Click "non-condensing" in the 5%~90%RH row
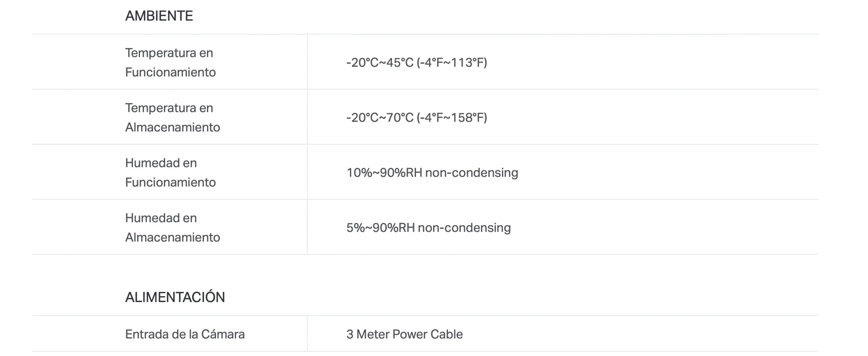Image resolution: width=868 pixels, height=356 pixels. click(464, 228)
